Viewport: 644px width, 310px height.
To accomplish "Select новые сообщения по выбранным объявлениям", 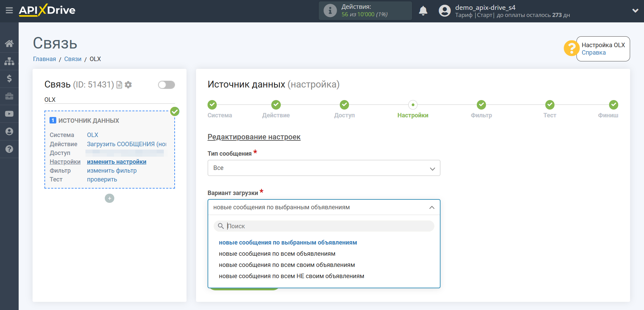I will [288, 243].
